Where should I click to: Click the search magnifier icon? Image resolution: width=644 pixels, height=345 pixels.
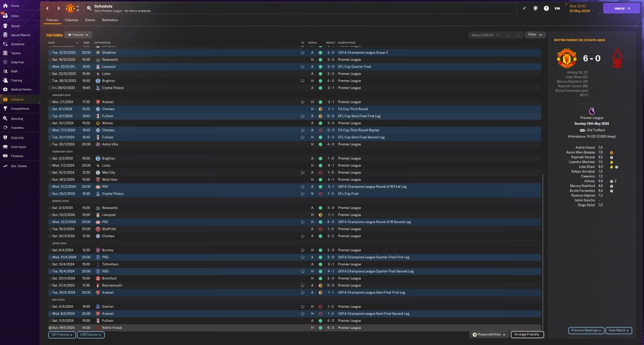(x=89, y=8)
